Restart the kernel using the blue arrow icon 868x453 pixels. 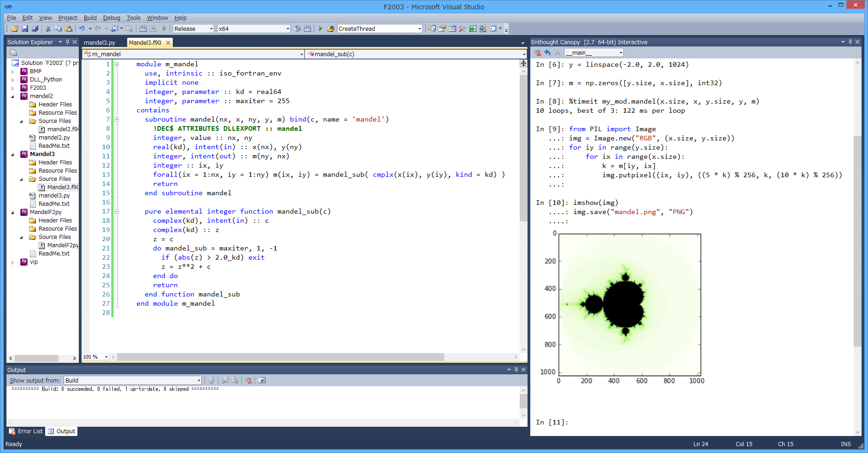click(x=547, y=53)
